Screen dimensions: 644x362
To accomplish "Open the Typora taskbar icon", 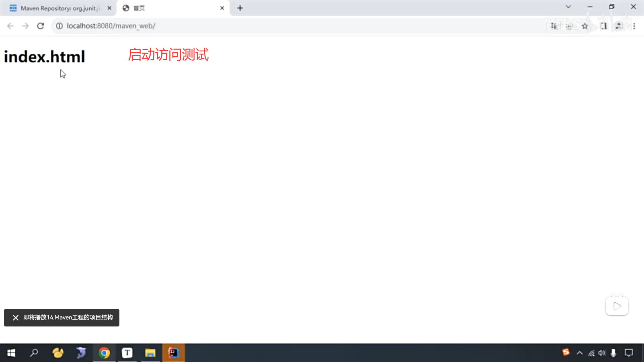I will tap(127, 353).
